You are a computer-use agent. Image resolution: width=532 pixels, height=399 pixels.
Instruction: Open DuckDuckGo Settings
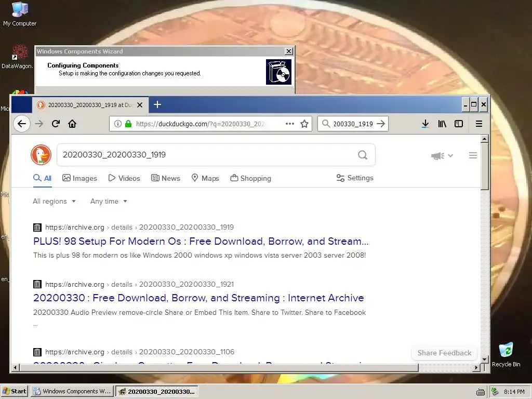355,178
